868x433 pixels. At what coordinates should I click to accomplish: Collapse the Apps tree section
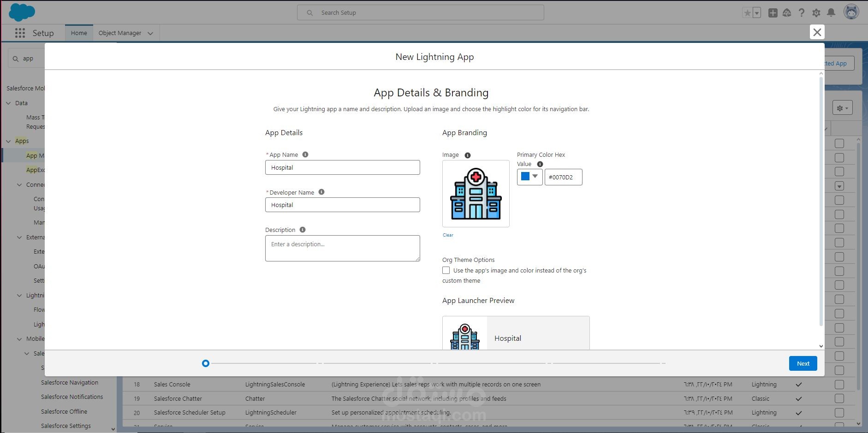[x=8, y=141]
